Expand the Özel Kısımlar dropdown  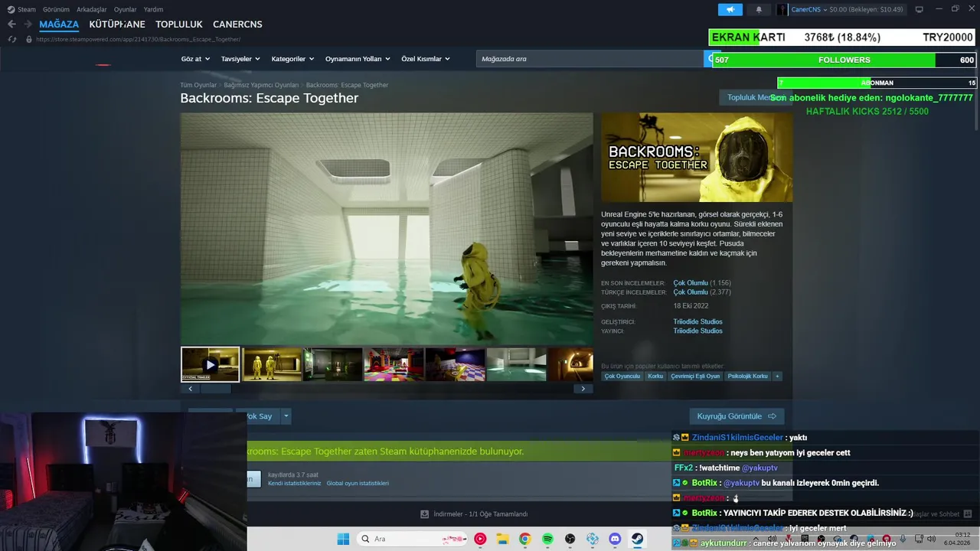pos(426,59)
